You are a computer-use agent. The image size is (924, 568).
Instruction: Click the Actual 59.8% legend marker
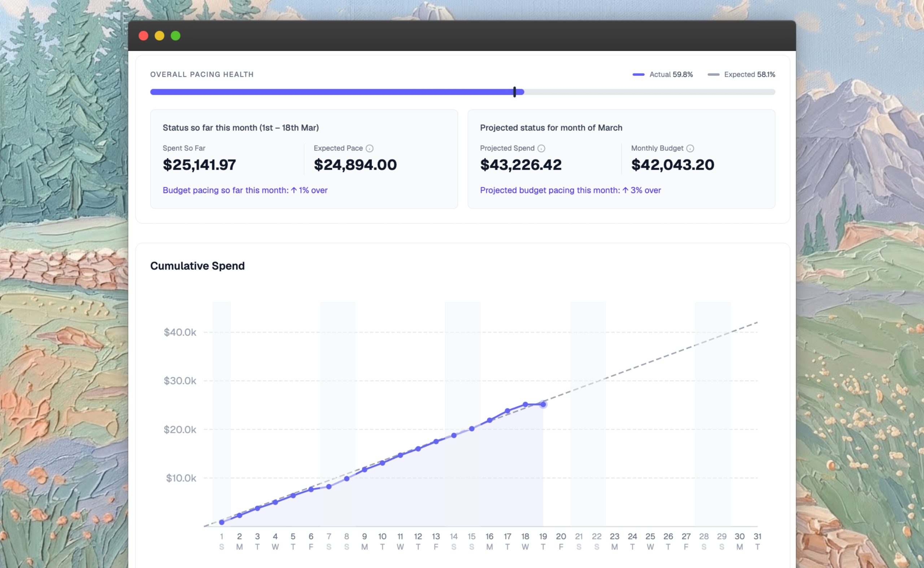click(638, 74)
